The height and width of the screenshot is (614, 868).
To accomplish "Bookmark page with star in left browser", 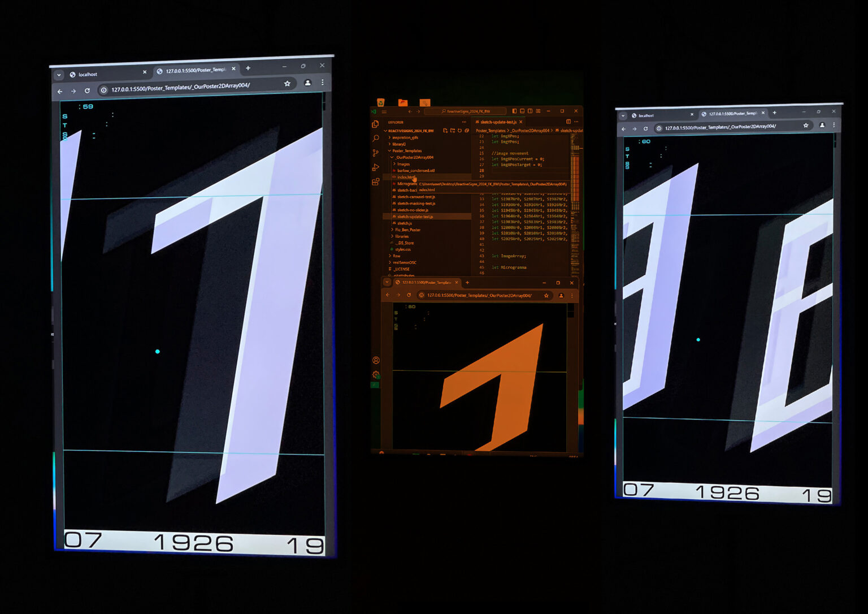I will [287, 84].
